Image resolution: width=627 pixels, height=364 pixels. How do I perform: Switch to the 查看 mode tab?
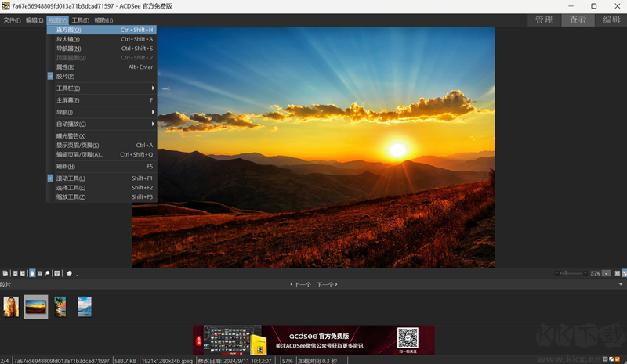coord(578,20)
